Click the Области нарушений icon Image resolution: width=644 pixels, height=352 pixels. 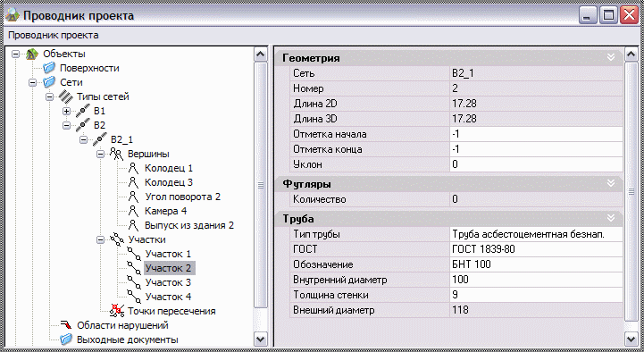pyautogui.click(x=66, y=325)
